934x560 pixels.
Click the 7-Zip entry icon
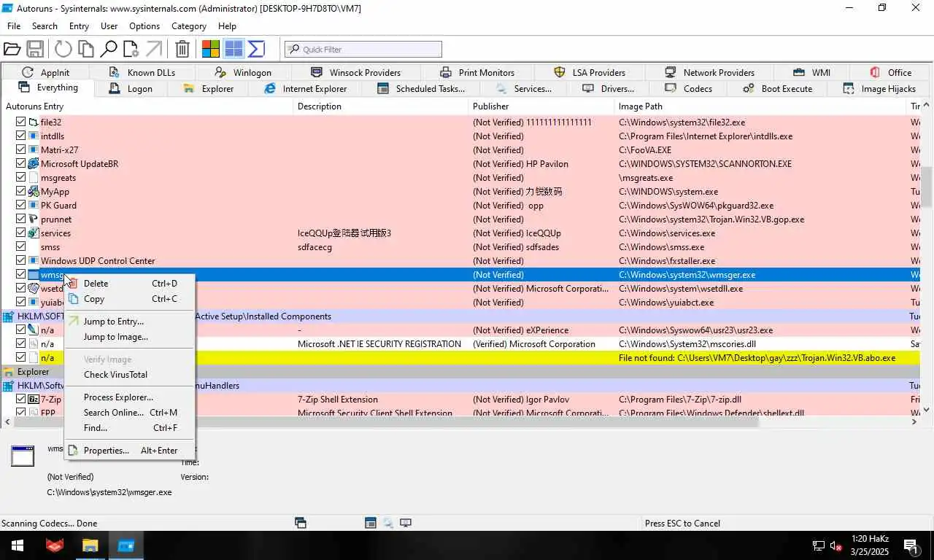[33, 400]
